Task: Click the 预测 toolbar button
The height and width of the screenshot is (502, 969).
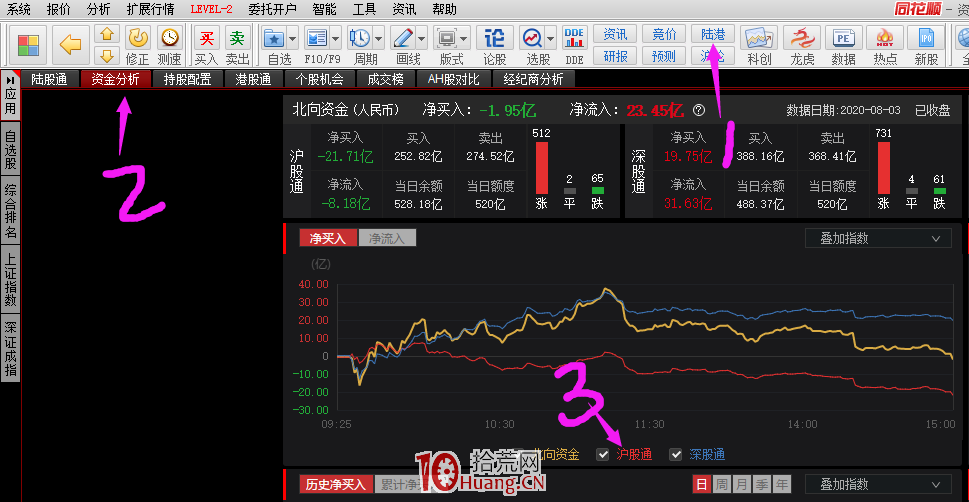Action: (x=664, y=56)
